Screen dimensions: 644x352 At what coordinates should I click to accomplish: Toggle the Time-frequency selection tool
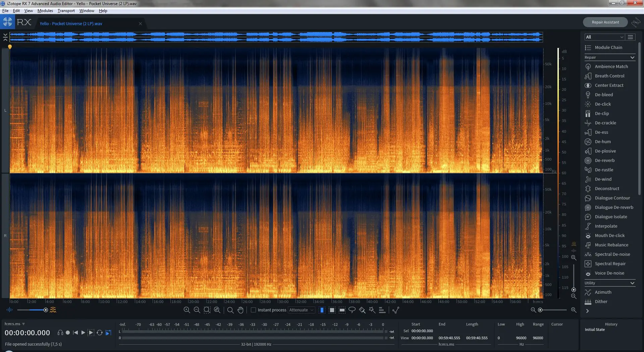(x=332, y=310)
